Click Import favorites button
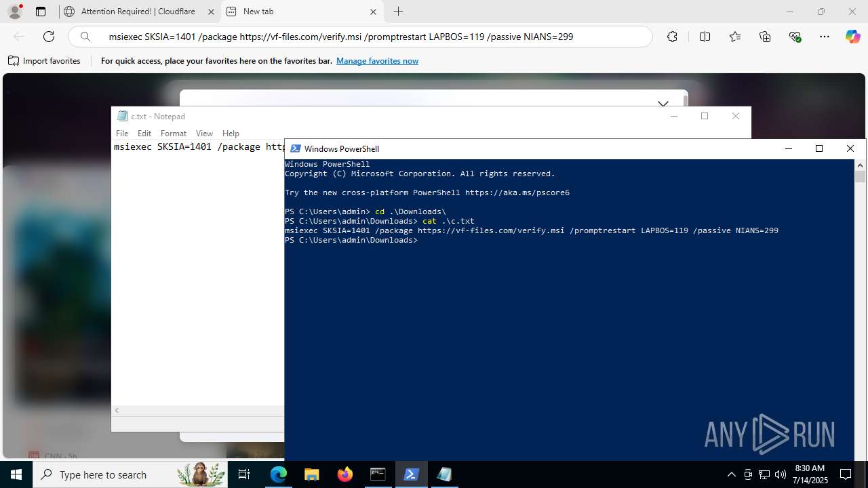Screen dimensions: 868x488 coord(45,61)
